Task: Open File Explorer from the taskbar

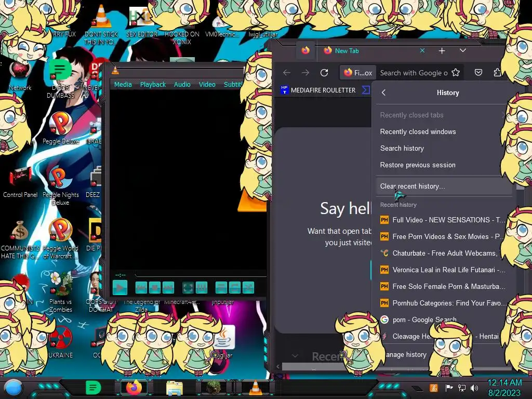Action: tap(175, 388)
